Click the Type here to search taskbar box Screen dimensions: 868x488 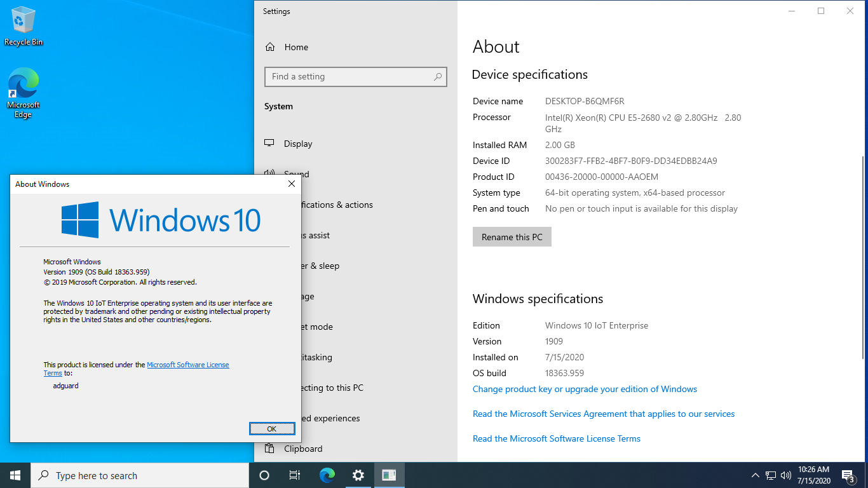(x=140, y=475)
